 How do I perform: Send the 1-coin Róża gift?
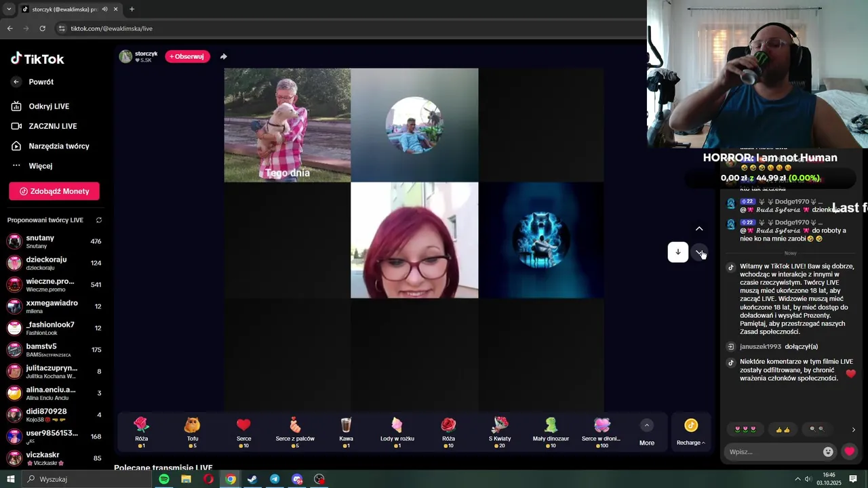141,432
